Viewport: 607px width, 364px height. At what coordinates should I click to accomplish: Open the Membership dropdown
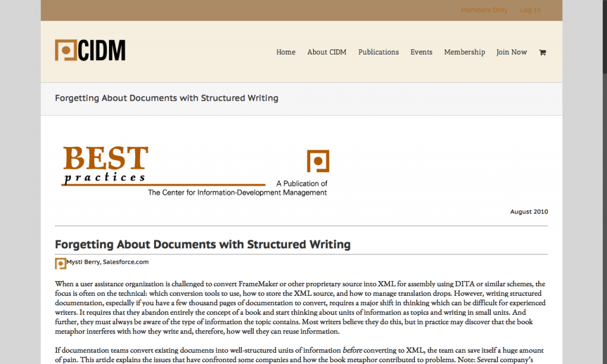tap(464, 52)
